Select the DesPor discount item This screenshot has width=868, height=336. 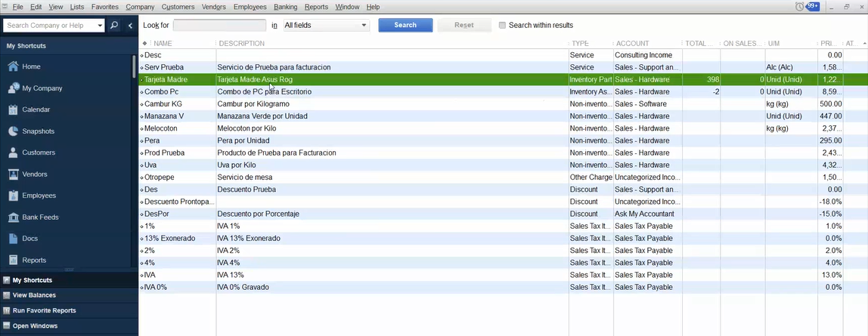(x=155, y=214)
